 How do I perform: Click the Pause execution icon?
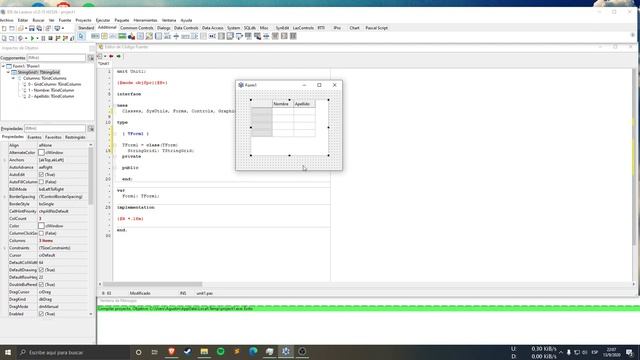pyautogui.click(x=43, y=38)
